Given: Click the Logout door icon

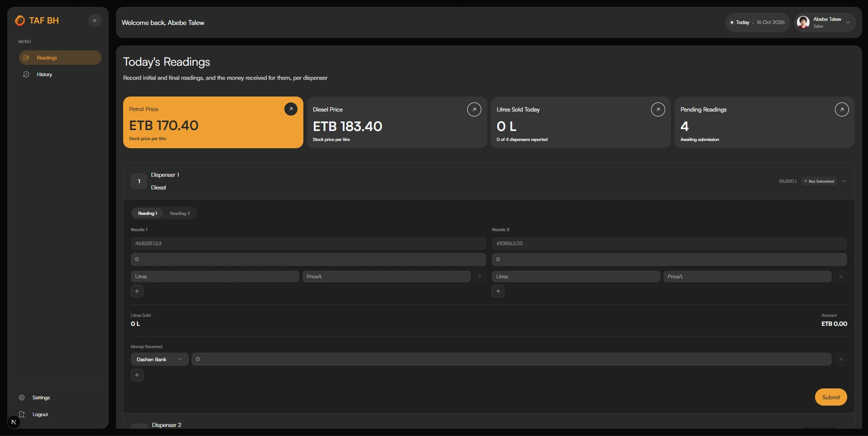Looking at the screenshot, I should (22, 414).
